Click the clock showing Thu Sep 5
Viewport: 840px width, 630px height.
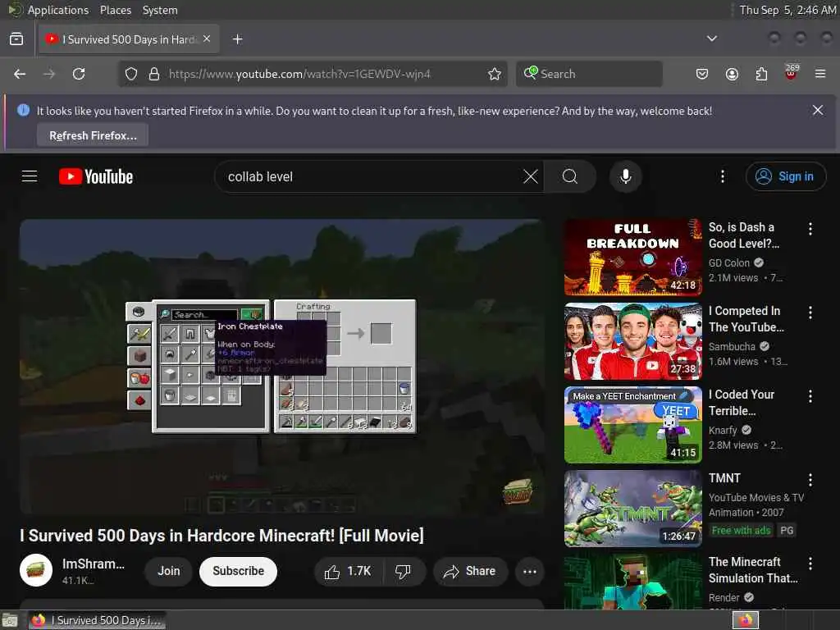click(x=787, y=10)
